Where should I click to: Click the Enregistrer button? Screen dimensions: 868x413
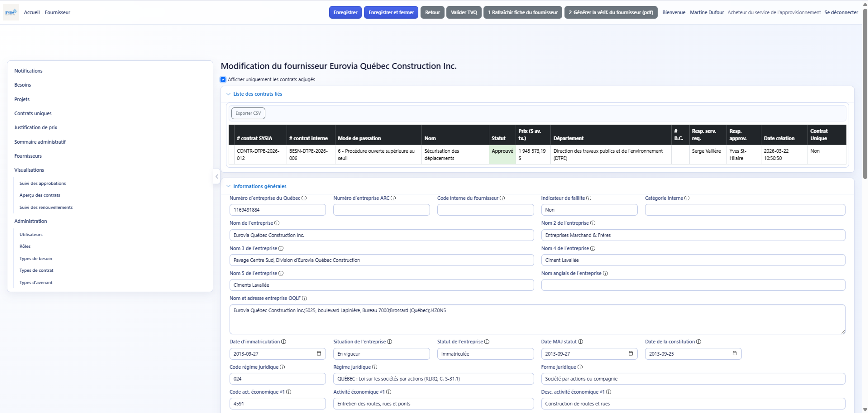345,12
